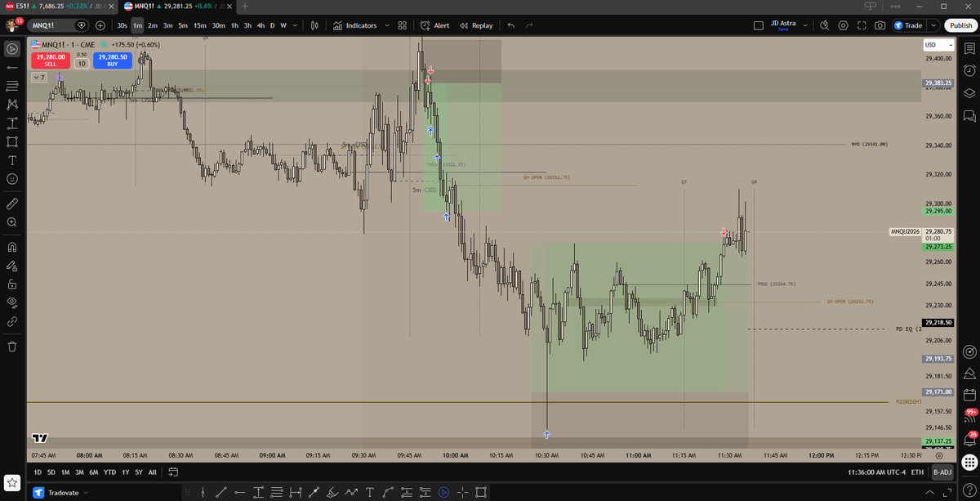The height and width of the screenshot is (501, 980).
Task: Click the 29,280.00 SELL button
Action: pos(51,60)
